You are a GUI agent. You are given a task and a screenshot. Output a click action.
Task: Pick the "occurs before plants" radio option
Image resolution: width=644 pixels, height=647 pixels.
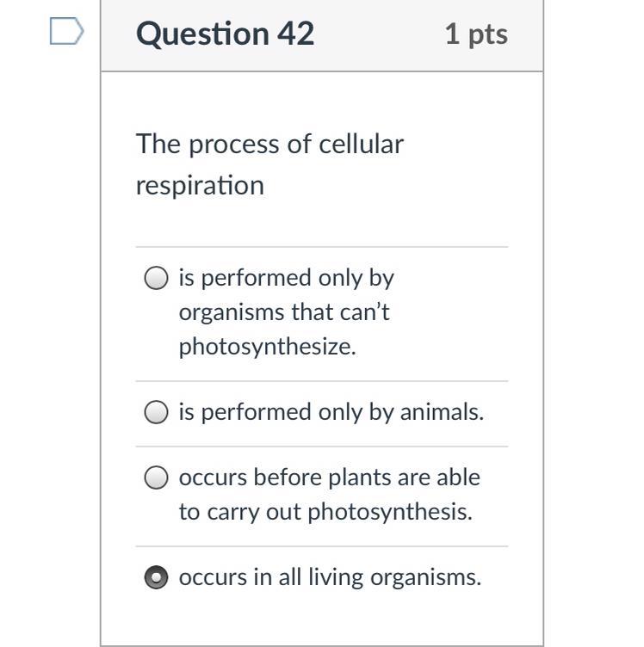click(156, 478)
